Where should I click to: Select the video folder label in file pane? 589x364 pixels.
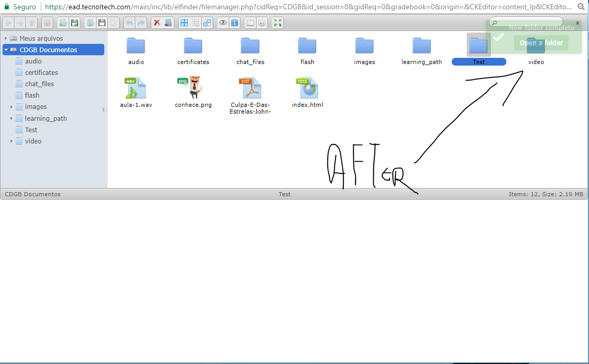(x=536, y=62)
